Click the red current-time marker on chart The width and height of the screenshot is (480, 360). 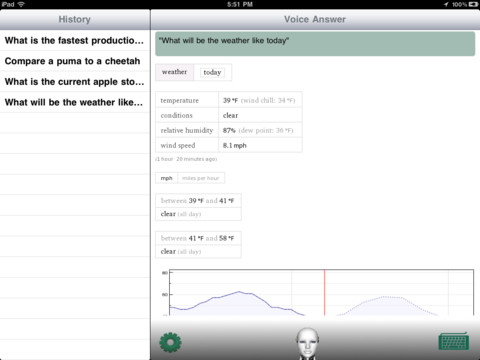point(324,292)
